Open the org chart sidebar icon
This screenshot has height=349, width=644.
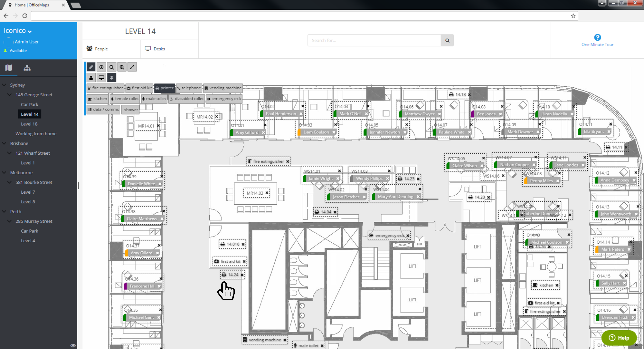(x=27, y=68)
